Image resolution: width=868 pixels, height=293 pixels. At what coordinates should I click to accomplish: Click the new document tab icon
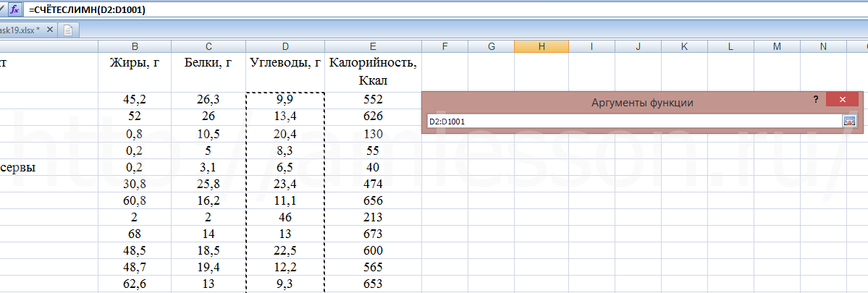68,30
